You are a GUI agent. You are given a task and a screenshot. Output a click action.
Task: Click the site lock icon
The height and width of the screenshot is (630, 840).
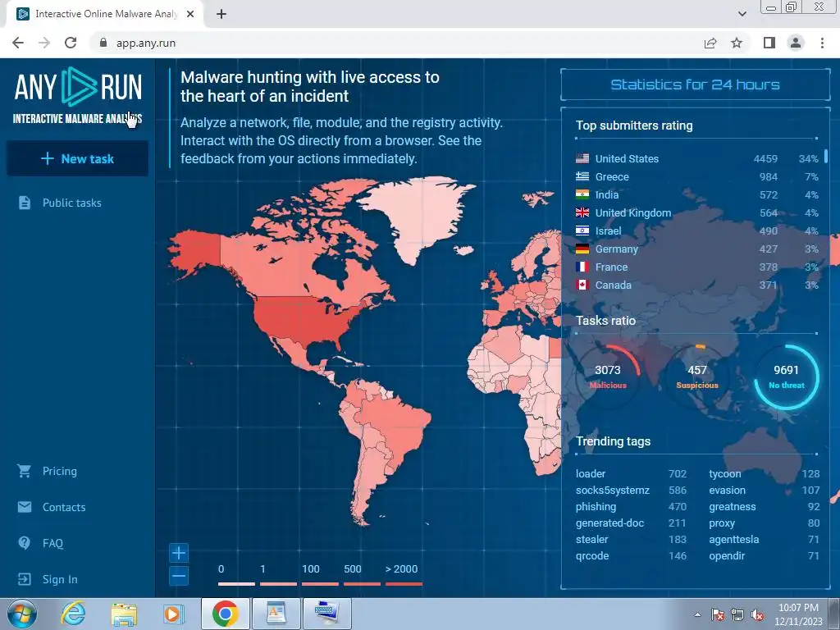(103, 43)
